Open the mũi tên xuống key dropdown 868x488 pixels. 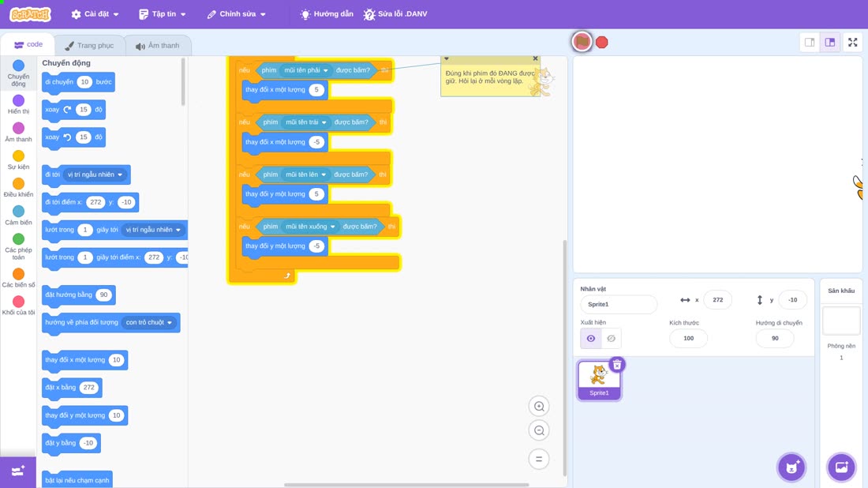309,227
